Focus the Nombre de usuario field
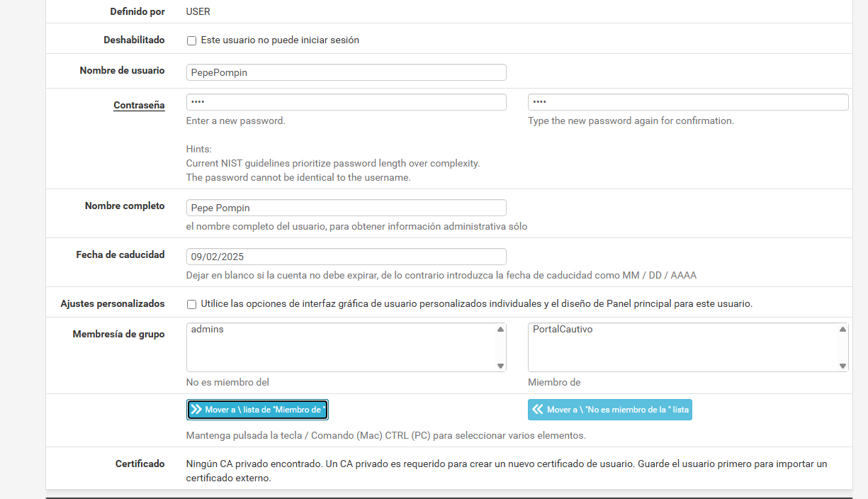Viewport: 868px width, 499px height. [346, 72]
